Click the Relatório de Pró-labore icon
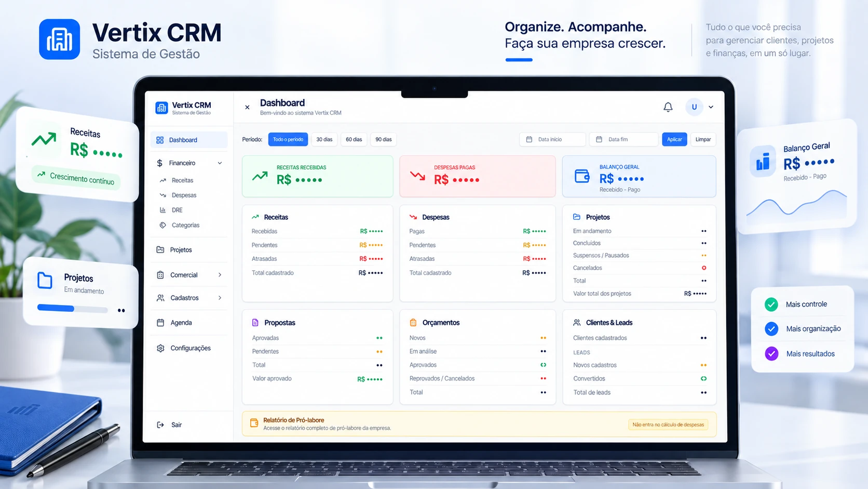The height and width of the screenshot is (489, 868). 254,423
